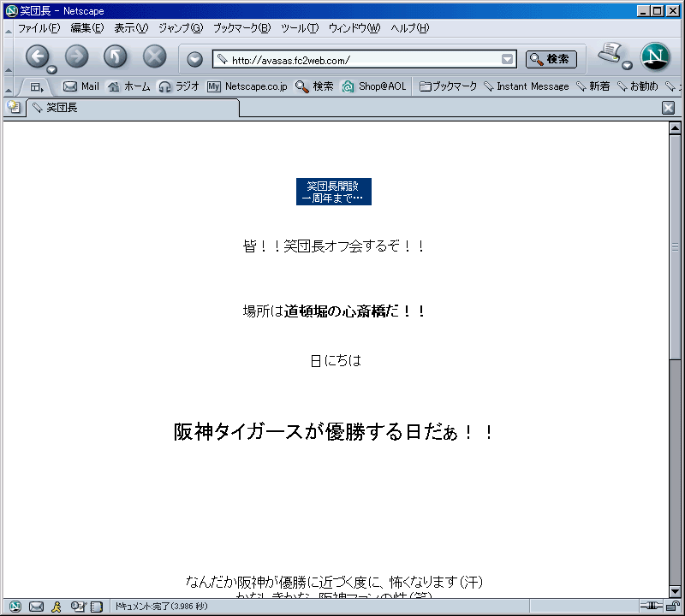This screenshot has height=616, width=685.
Task: Click the なんだか阪神が優勝に近づく度に text line
Action: point(334,582)
